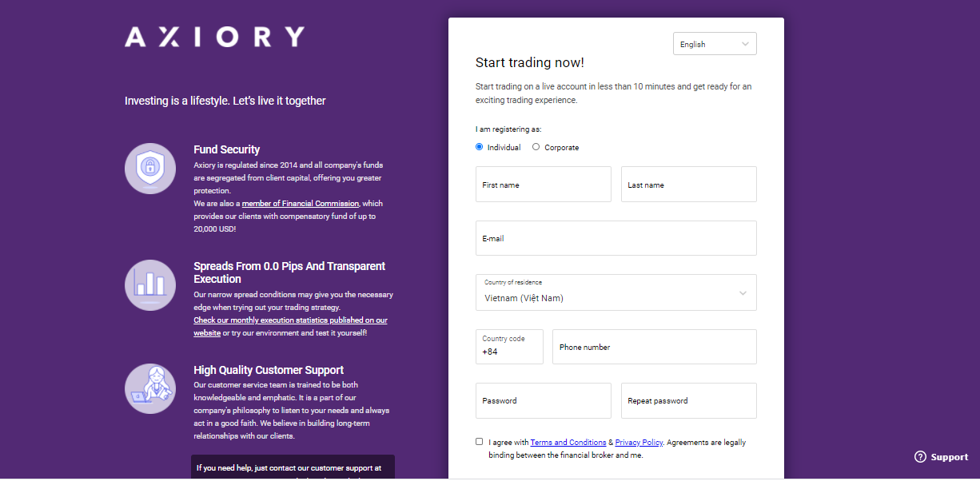Click into the E-mail field
The image size is (980, 481).
616,238
